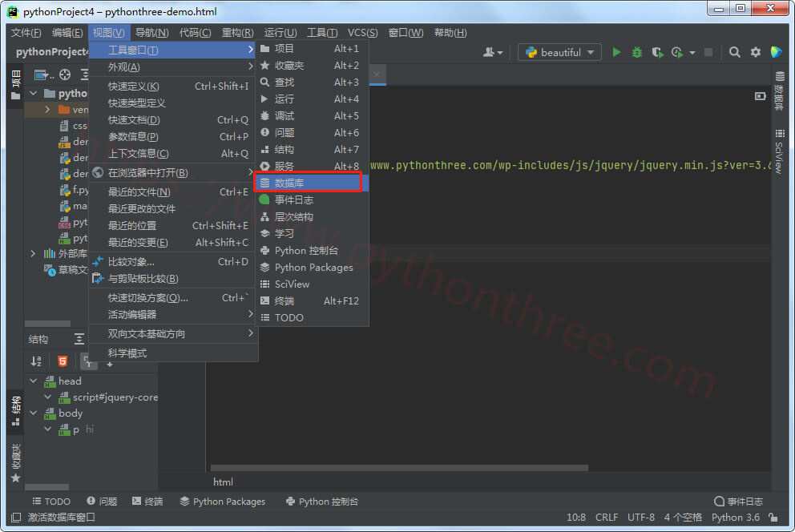Viewport: 795px width, 532px height.
Task: Expand the venv folder in project tree
Action: click(47, 110)
